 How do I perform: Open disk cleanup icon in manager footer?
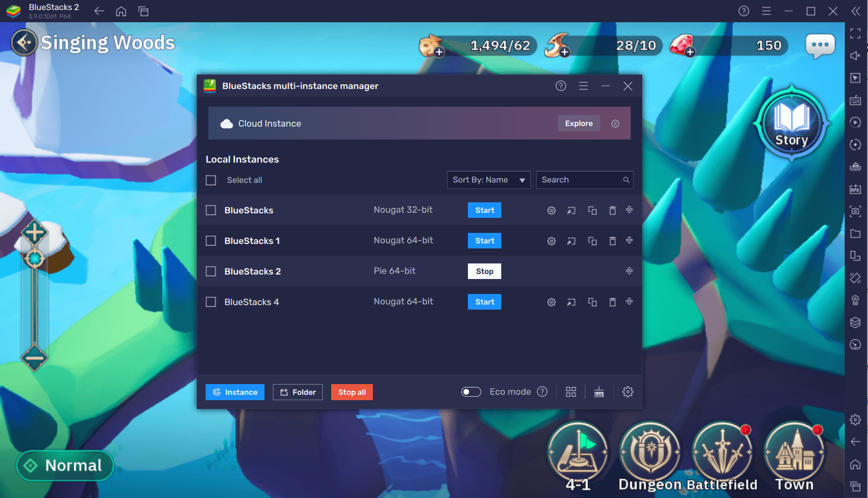599,392
